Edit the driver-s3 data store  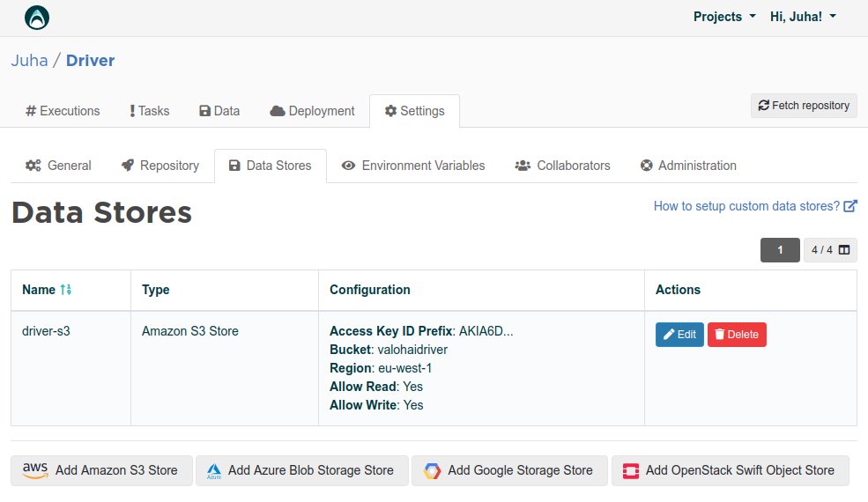[679, 335]
